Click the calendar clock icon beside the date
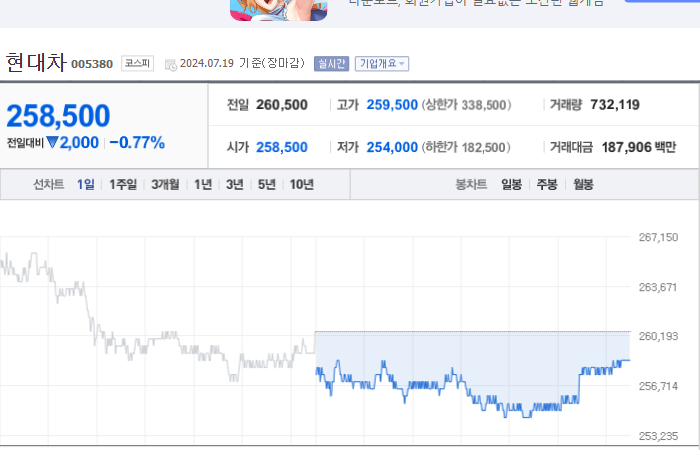Screen dimensions: 700x450 (171, 65)
